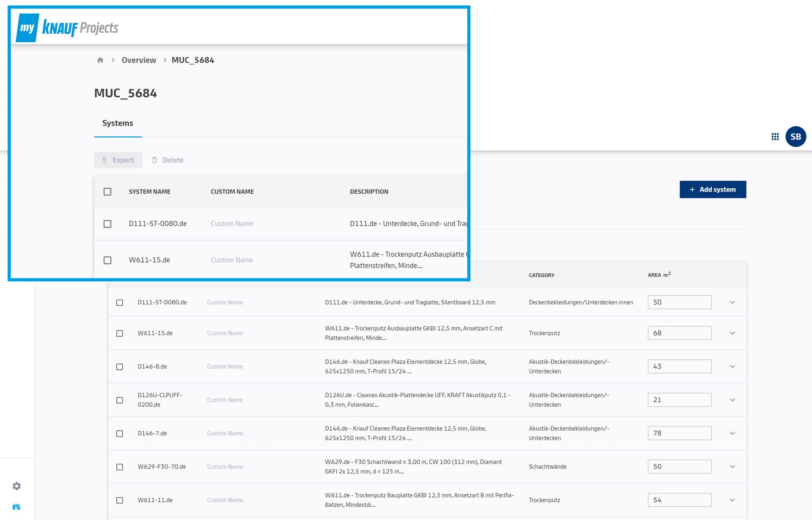Select the D111-ST-0080.de row checkbox
This screenshot has width=812, height=520.
click(x=107, y=224)
